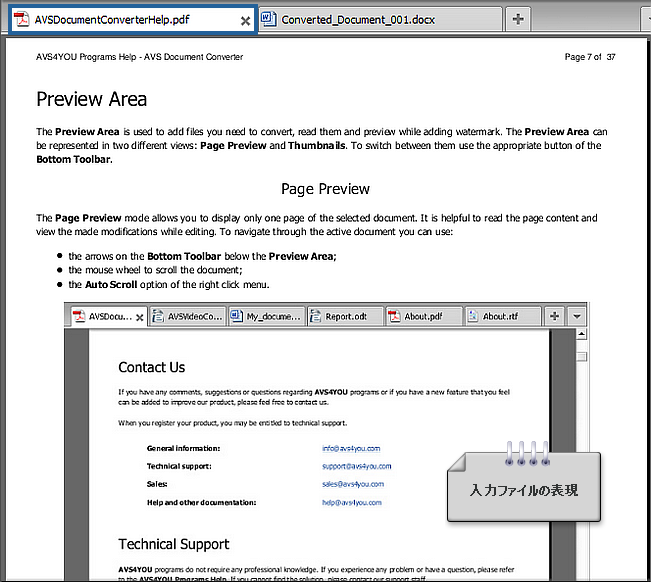Screen dimensions: 651x582
Task: Click the Auto Scroll bullet text
Action: [169, 284]
